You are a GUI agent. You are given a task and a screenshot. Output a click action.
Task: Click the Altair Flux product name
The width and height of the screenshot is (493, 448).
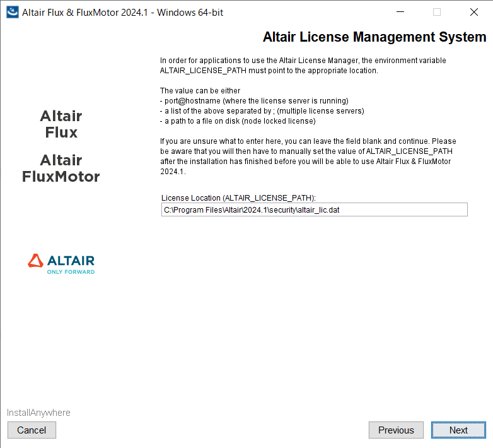(x=61, y=124)
